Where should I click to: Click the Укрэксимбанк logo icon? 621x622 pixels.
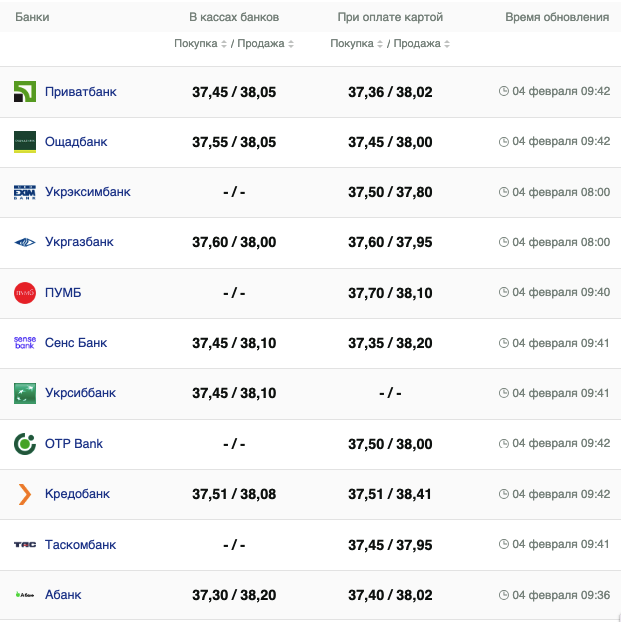click(x=25, y=192)
